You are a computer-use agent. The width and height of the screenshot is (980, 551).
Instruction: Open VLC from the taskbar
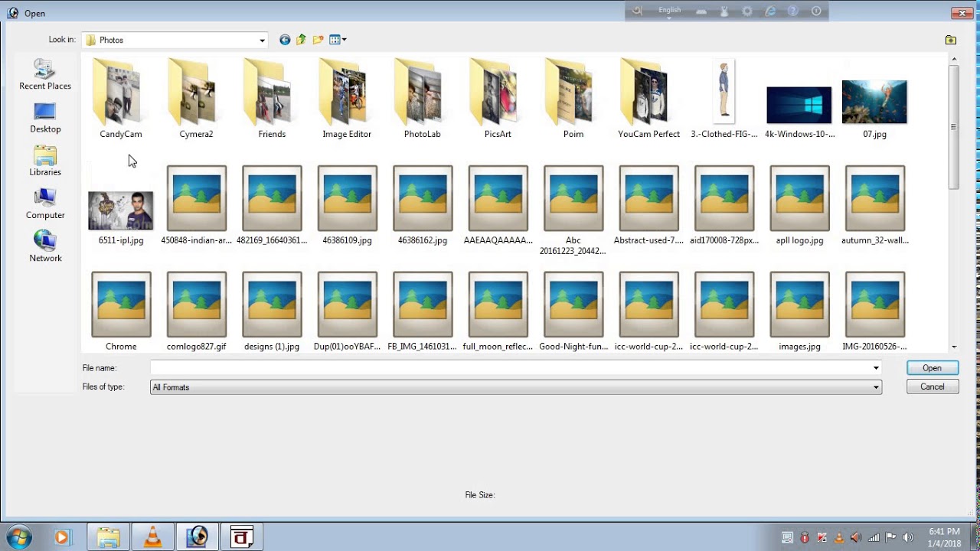[152, 537]
